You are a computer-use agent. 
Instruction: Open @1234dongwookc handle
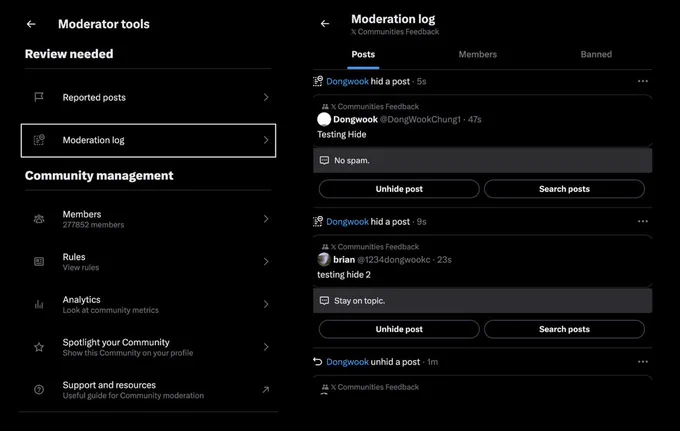393,259
